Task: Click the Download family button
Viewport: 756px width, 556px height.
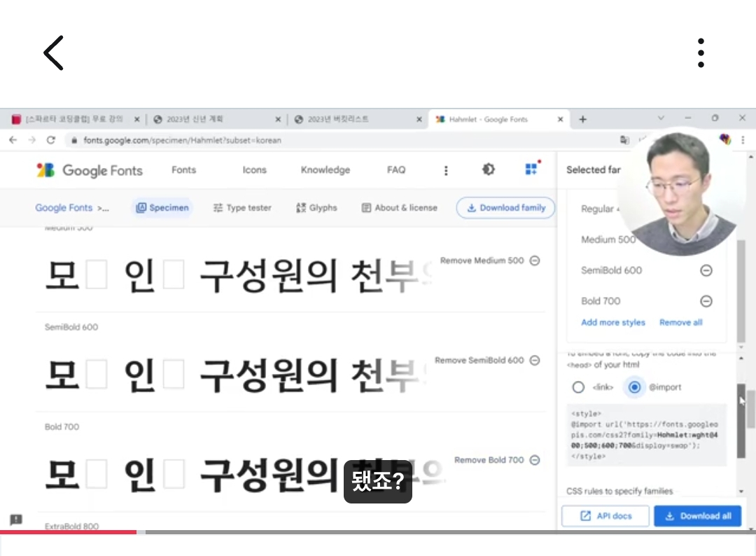Action: pyautogui.click(x=505, y=208)
